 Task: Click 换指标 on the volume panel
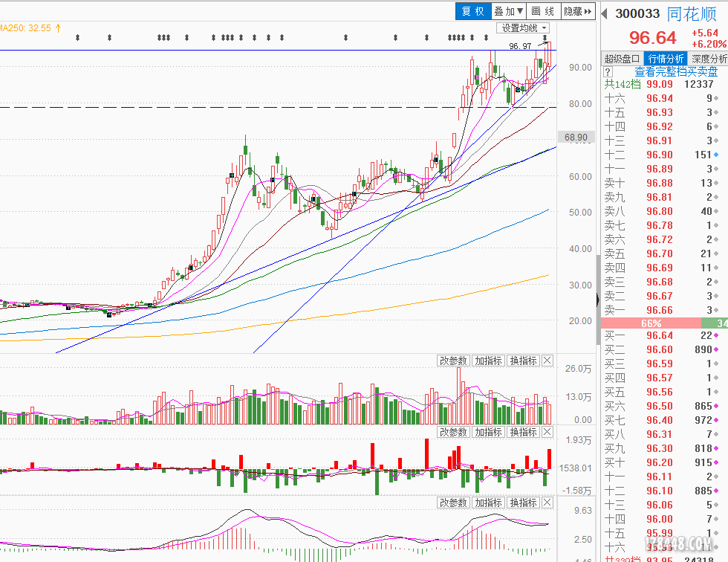tap(523, 361)
